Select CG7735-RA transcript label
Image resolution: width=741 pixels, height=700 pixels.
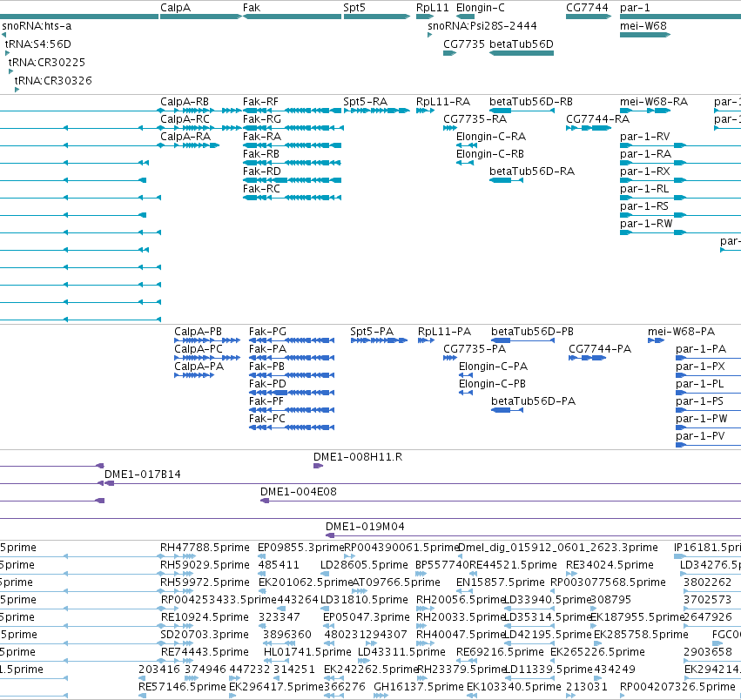point(475,119)
